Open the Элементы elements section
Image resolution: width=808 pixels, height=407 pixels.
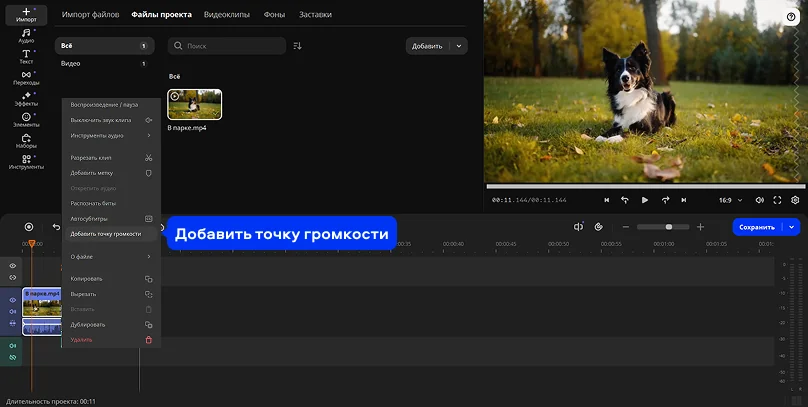(x=26, y=120)
